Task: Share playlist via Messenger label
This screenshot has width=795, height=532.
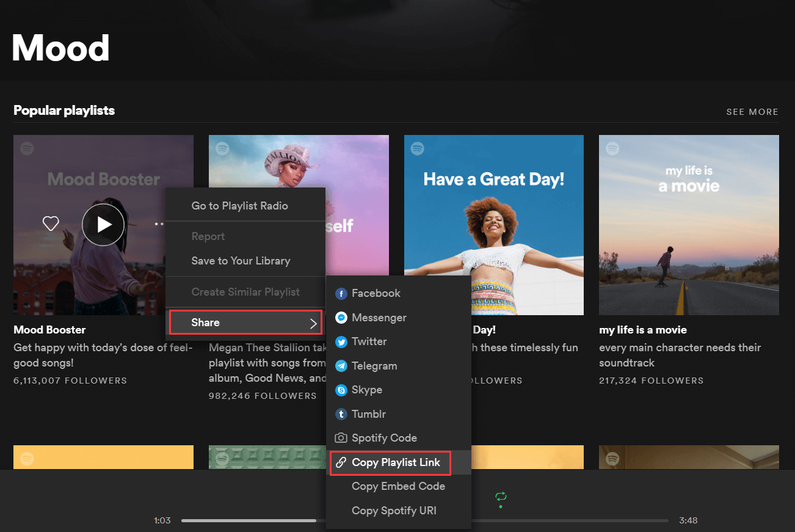Action: 379,318
